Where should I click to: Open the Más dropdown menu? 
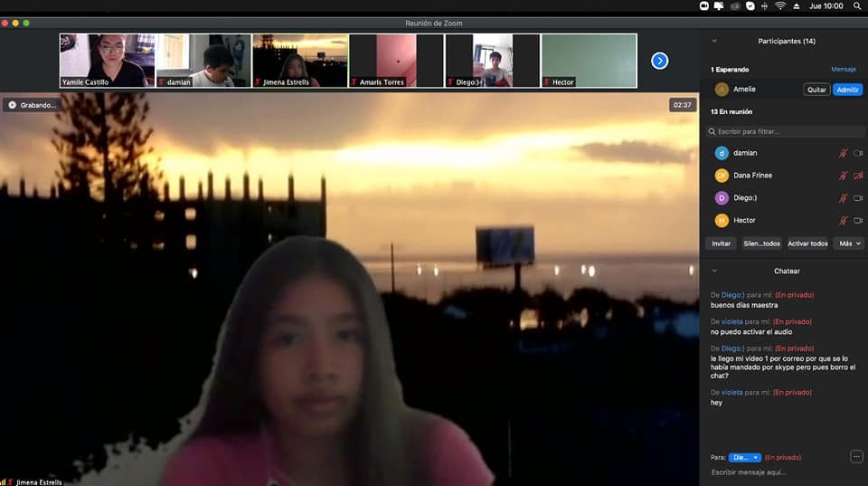(849, 243)
